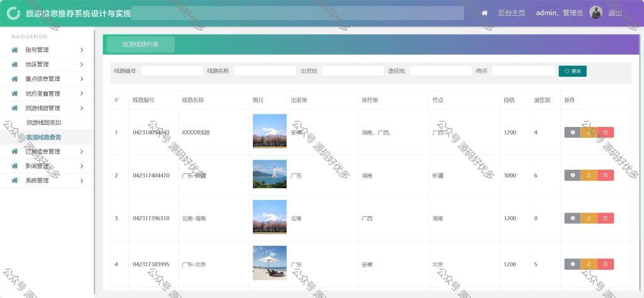644x298 pixels.
Task: Click the route name 云南-海南
Action: point(194,218)
